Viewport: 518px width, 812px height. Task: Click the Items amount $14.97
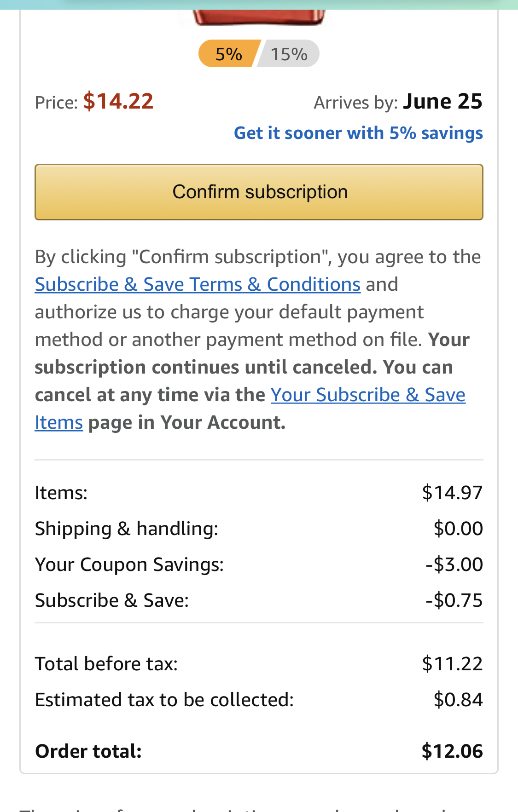(452, 493)
